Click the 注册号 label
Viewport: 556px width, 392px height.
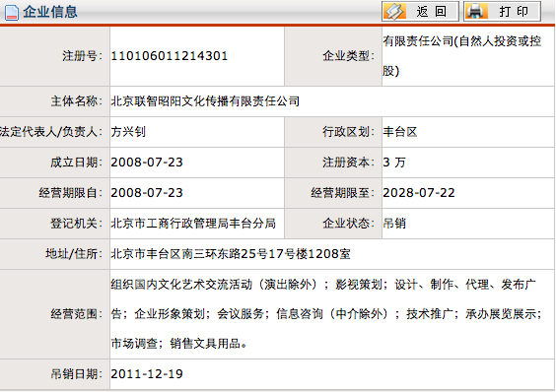coord(82,56)
